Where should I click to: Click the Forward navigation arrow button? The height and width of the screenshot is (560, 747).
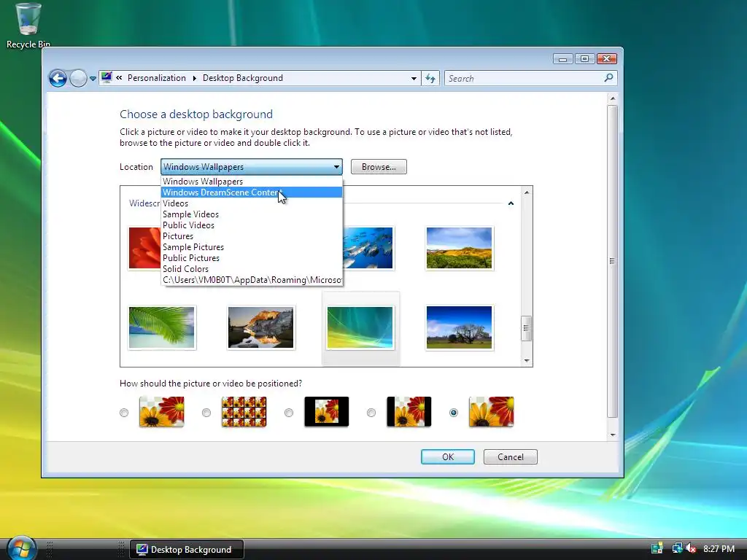[78, 78]
